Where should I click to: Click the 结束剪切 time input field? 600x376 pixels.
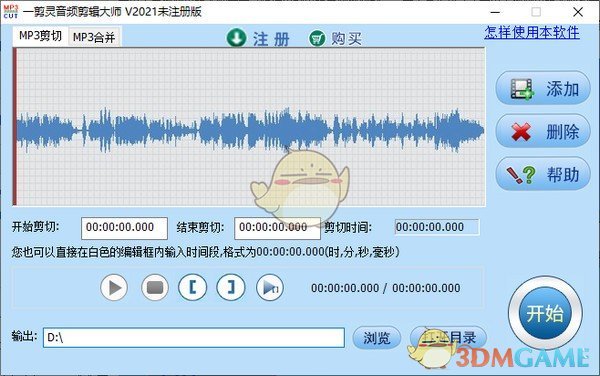coord(277,228)
